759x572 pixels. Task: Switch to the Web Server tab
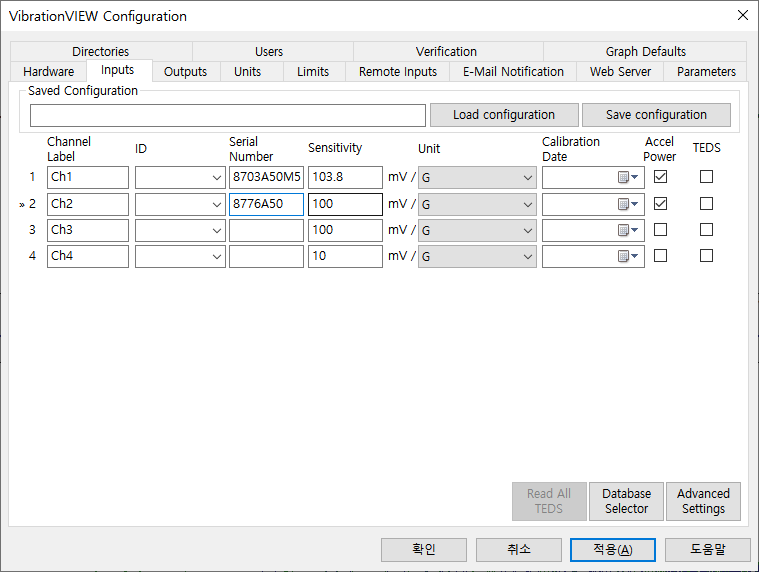coord(620,72)
